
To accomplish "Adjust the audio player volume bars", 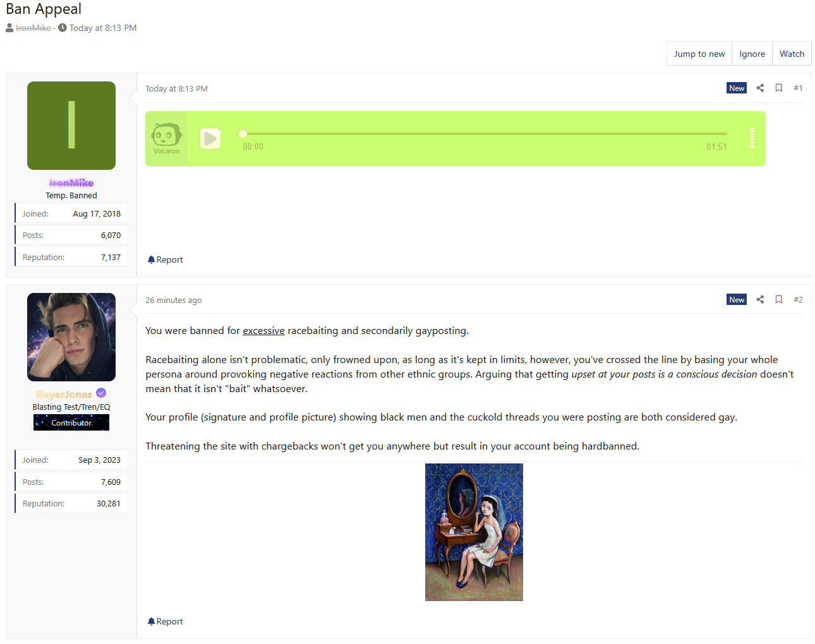I will pos(752,138).
